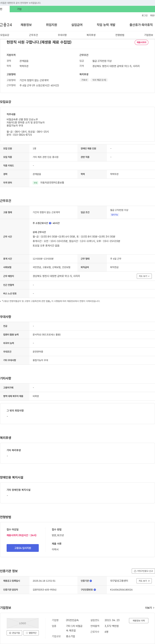Click the 고용24 site logo
Image resolution: width=155 pixels, height=644 pixels.
click(6, 25)
